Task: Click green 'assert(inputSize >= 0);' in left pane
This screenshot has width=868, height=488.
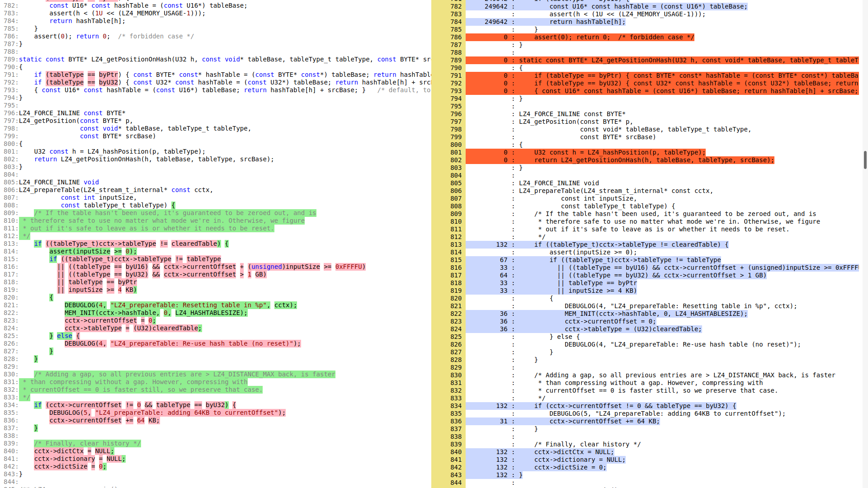Action: (93, 251)
